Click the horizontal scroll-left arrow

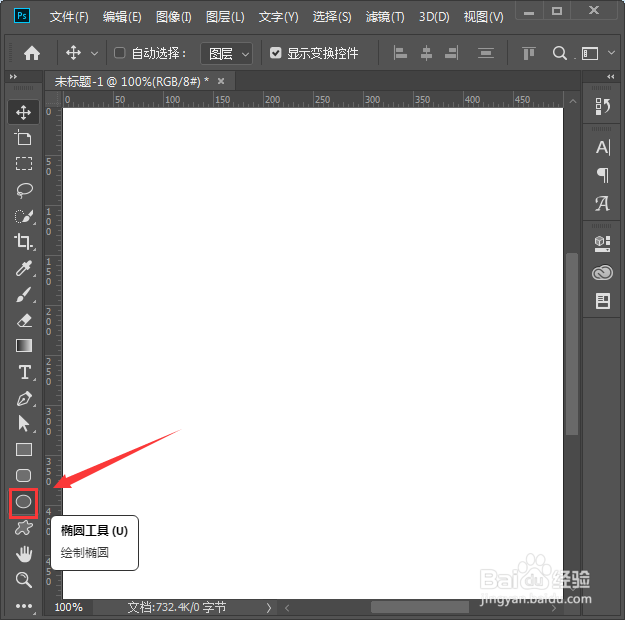click(287, 608)
